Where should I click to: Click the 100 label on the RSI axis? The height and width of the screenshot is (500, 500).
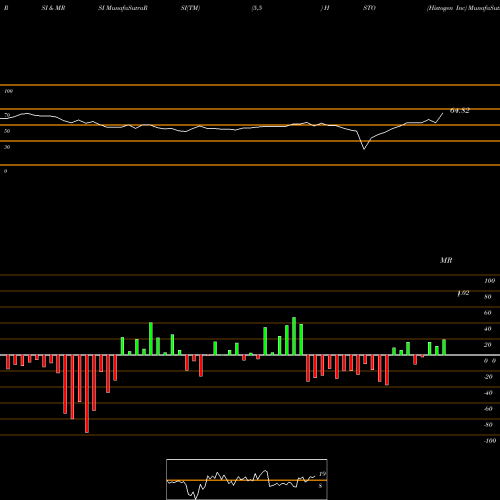pos(8,91)
